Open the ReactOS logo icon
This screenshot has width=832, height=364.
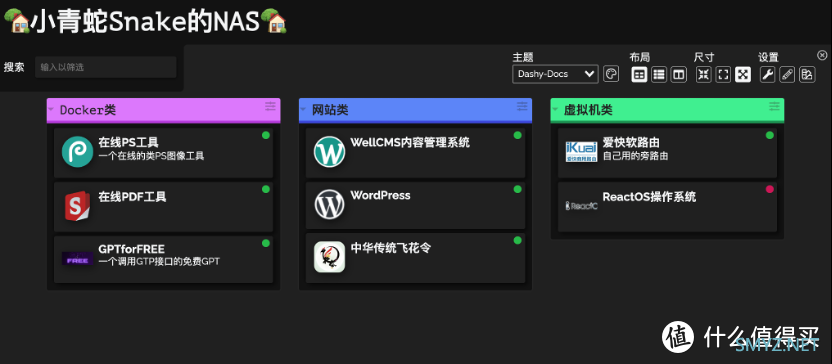(x=581, y=206)
